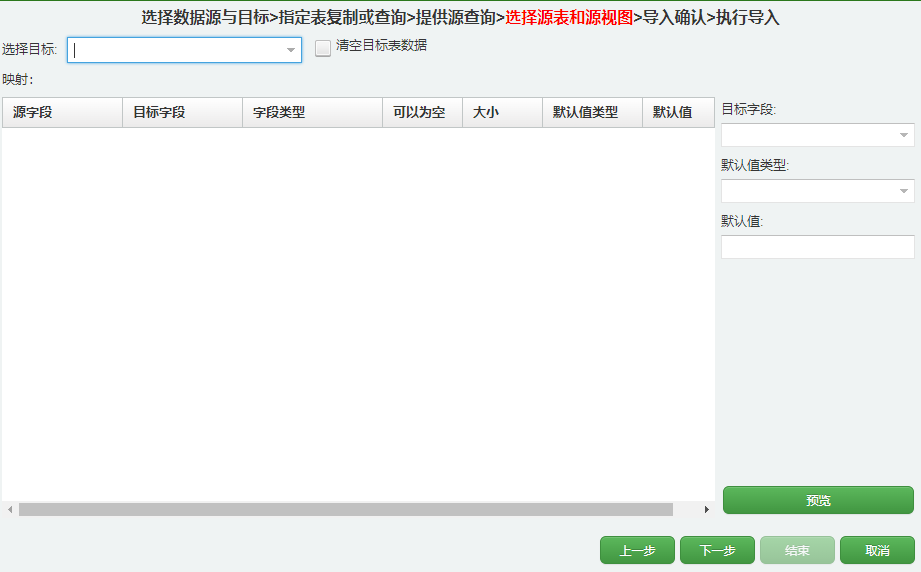Click the 导入确认 wizard step
Screen dimensions: 921x572
coord(674,18)
